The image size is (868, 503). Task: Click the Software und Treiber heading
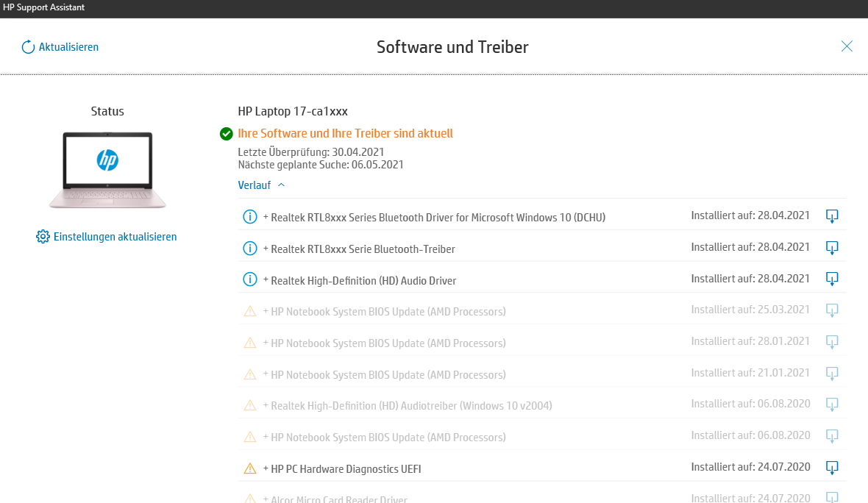[452, 46]
